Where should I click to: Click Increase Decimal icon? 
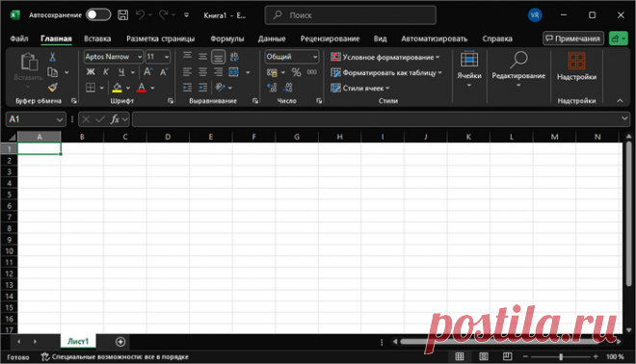(272, 88)
